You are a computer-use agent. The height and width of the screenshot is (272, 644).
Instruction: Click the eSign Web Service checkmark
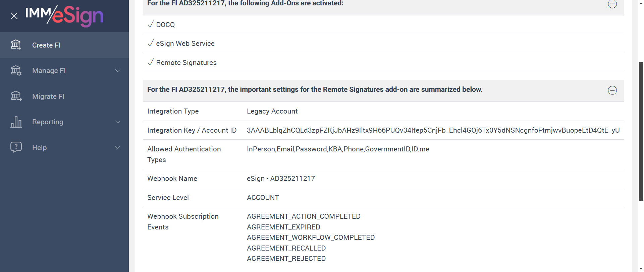click(151, 43)
